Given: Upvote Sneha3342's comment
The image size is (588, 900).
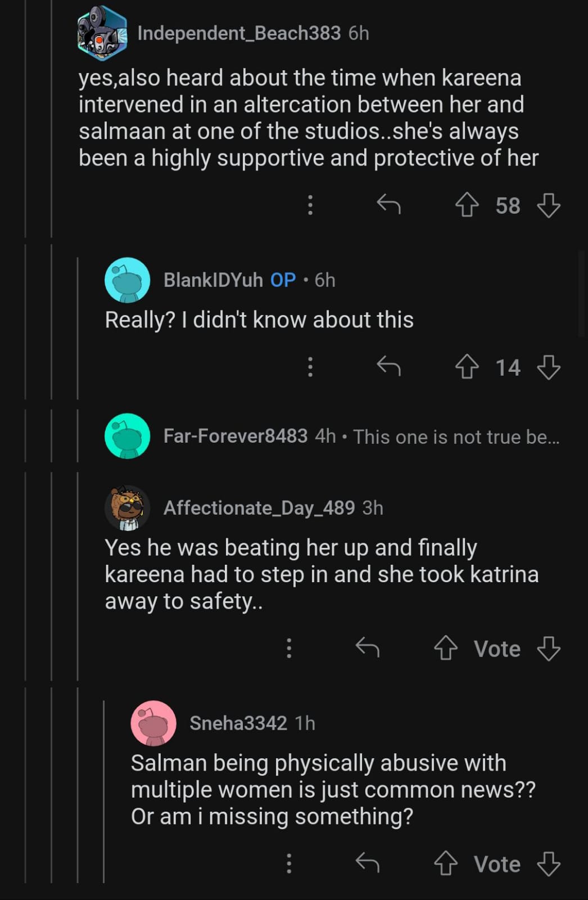Looking at the screenshot, I should tap(446, 863).
